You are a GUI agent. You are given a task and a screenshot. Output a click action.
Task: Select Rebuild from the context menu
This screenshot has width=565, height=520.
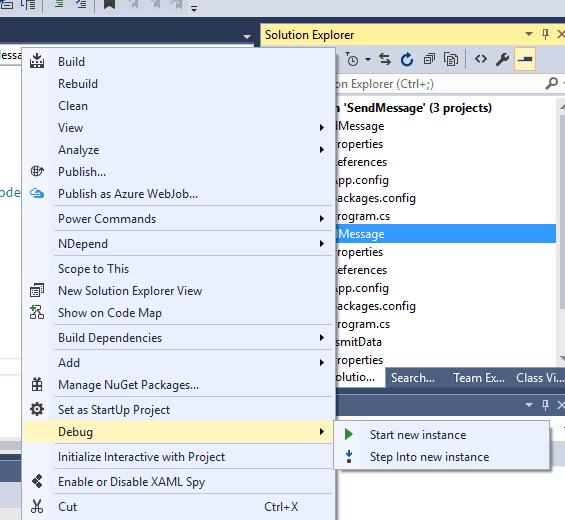(x=178, y=84)
